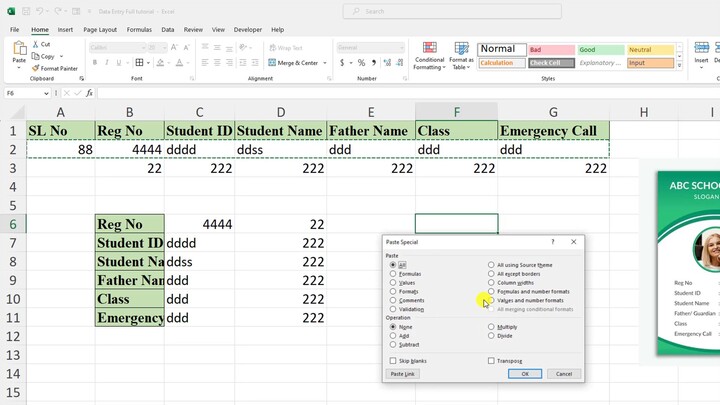Select column F header
The image size is (720, 405).
pos(456,112)
